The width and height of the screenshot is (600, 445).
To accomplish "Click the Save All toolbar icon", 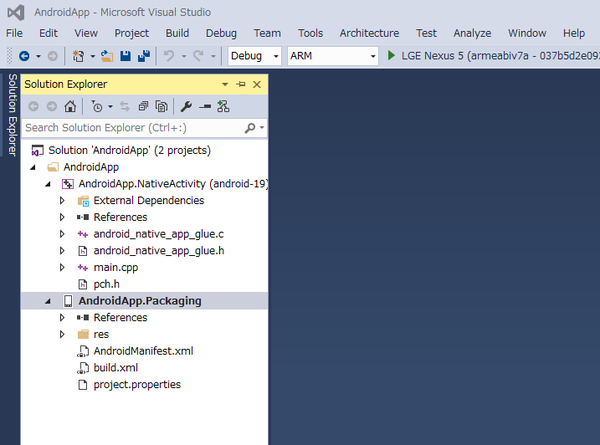I will [144, 56].
